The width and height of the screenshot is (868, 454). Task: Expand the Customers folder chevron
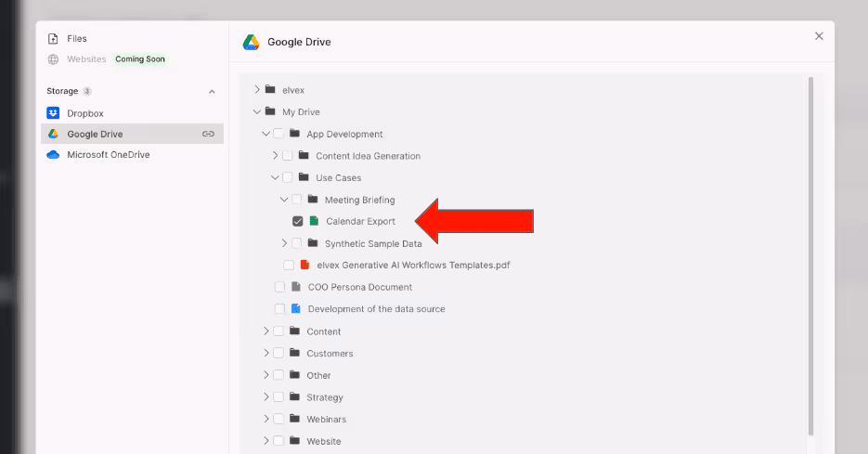click(266, 353)
